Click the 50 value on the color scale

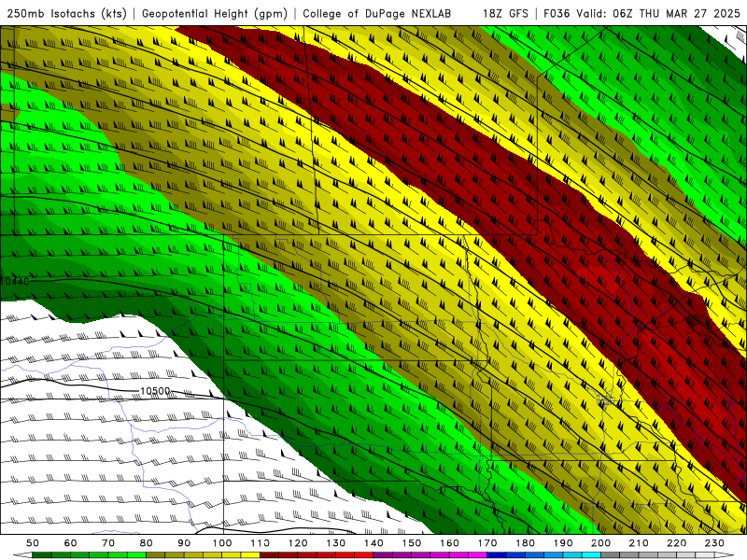coord(33,543)
